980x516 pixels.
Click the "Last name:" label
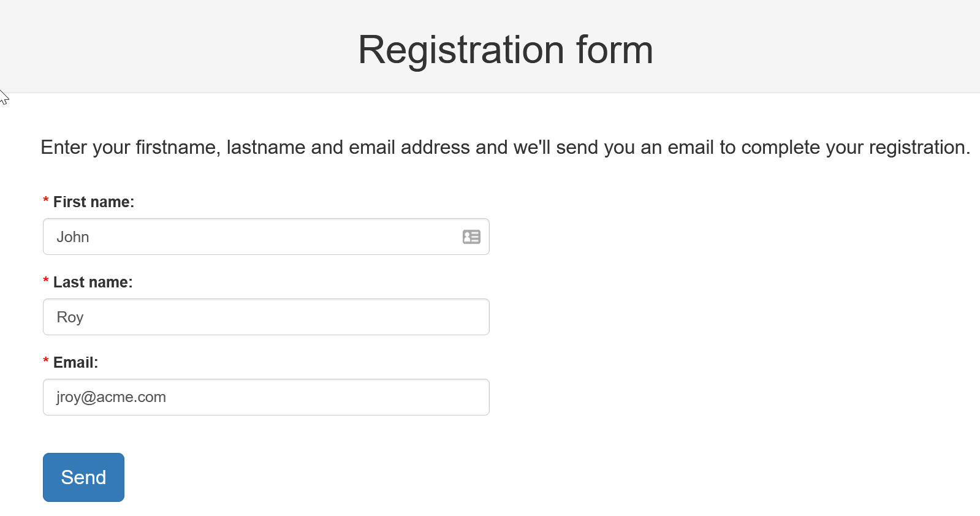(93, 282)
